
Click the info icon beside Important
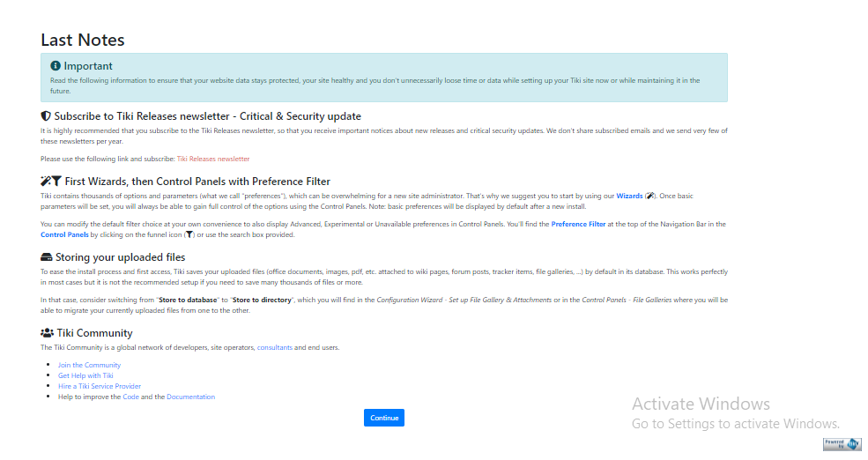pos(56,66)
